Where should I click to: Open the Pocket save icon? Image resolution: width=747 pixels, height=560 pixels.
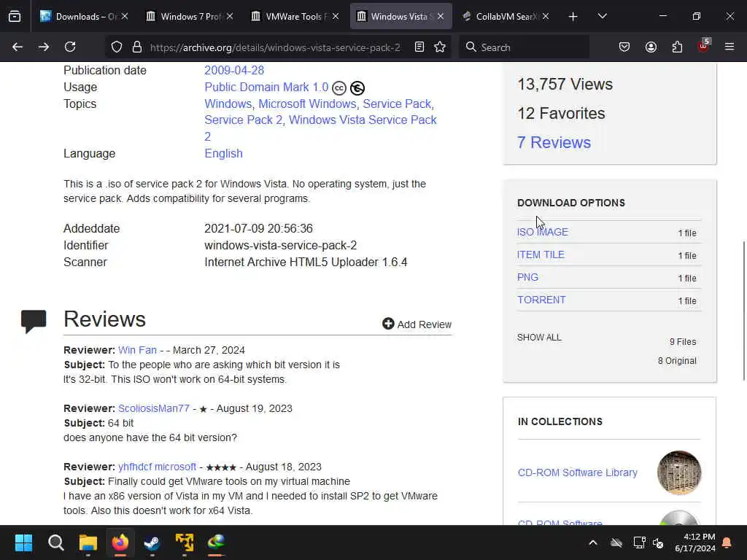(x=624, y=47)
